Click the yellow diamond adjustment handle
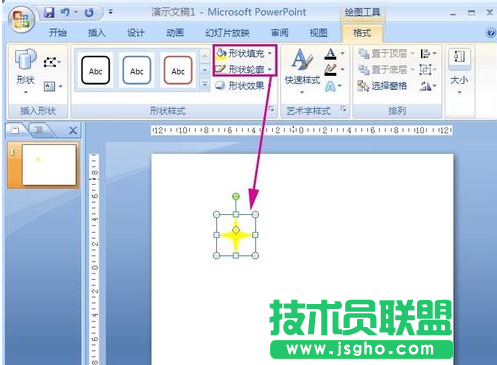 tap(236, 230)
